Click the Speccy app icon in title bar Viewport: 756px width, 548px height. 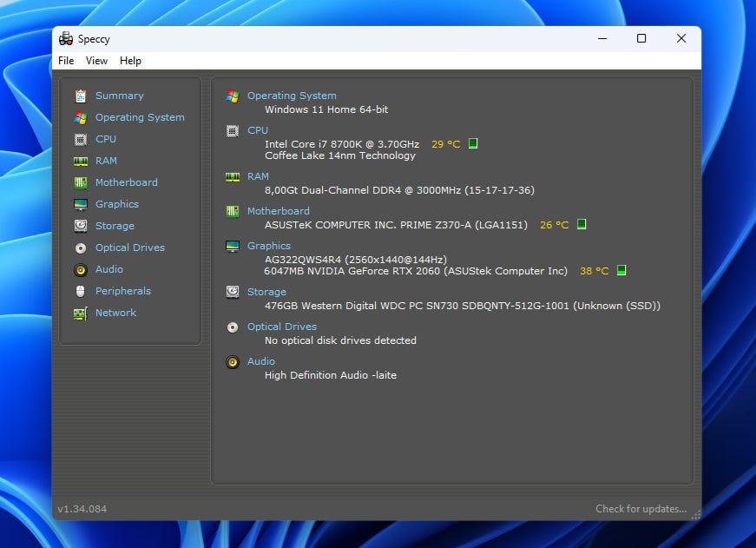pos(66,38)
